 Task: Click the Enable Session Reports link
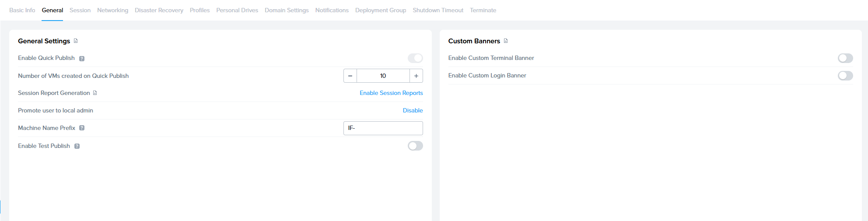click(x=391, y=93)
